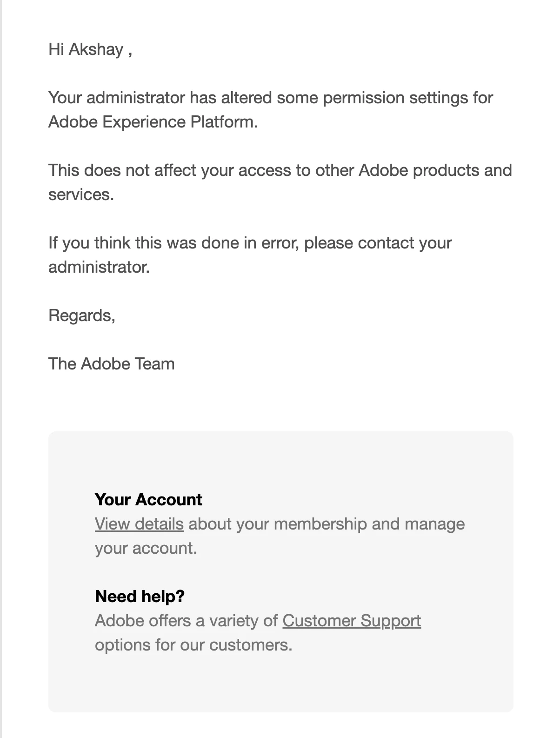Image resolution: width=560 pixels, height=738 pixels.
Task: Click the "your account." footer text
Action: tap(146, 548)
